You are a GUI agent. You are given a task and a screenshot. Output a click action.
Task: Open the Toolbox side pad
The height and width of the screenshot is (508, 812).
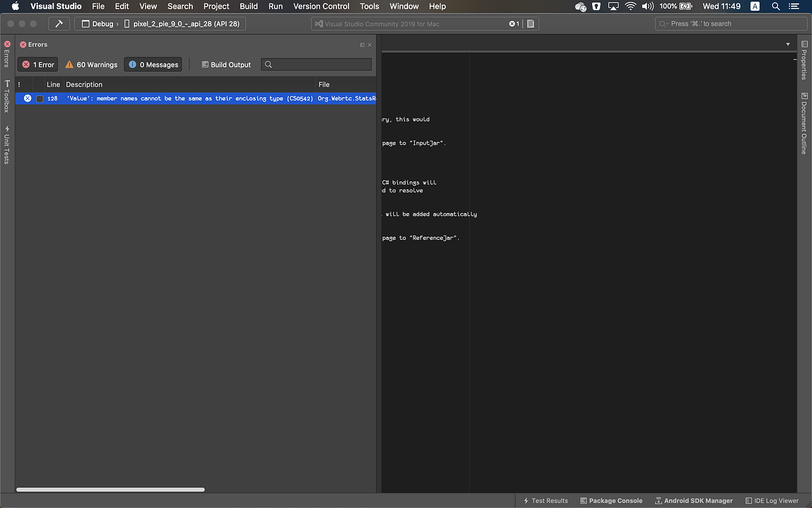click(x=7, y=96)
